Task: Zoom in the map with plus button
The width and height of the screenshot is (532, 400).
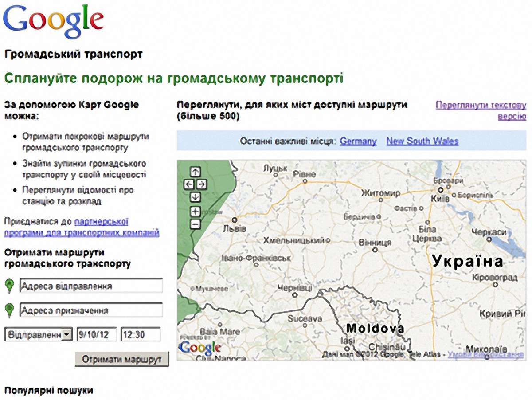Action: coord(196,212)
